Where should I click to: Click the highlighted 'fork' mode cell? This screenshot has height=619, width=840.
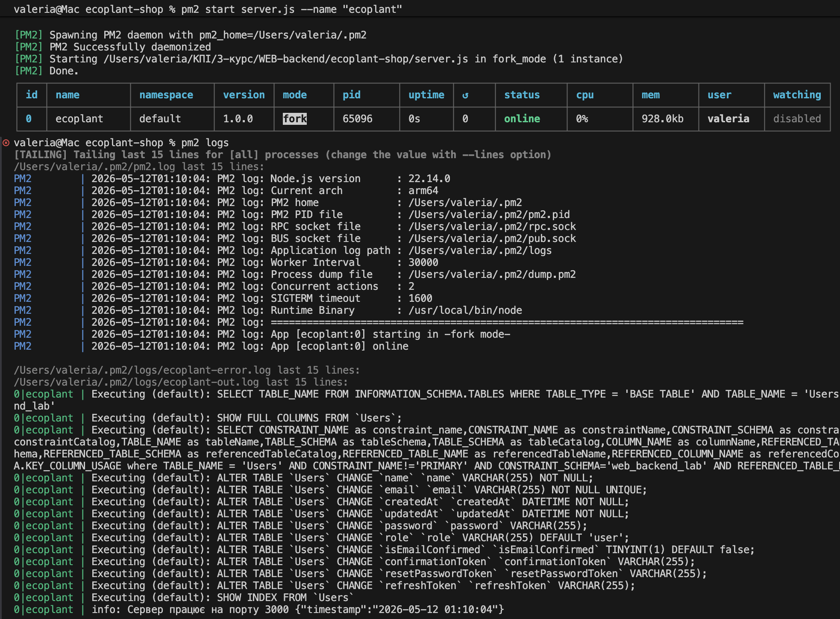click(295, 119)
